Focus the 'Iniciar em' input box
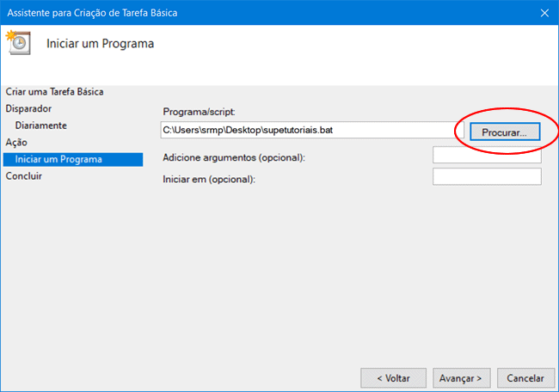559x392 pixels. point(487,177)
